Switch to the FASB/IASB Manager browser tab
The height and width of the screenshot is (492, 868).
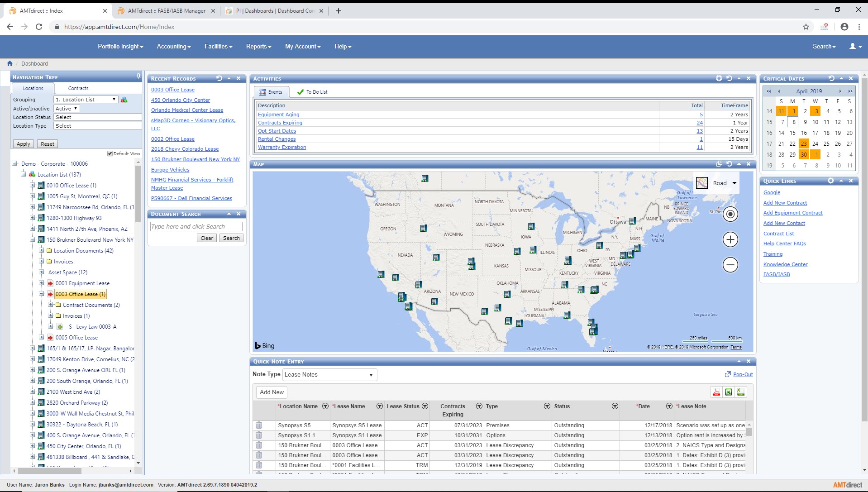coord(167,11)
